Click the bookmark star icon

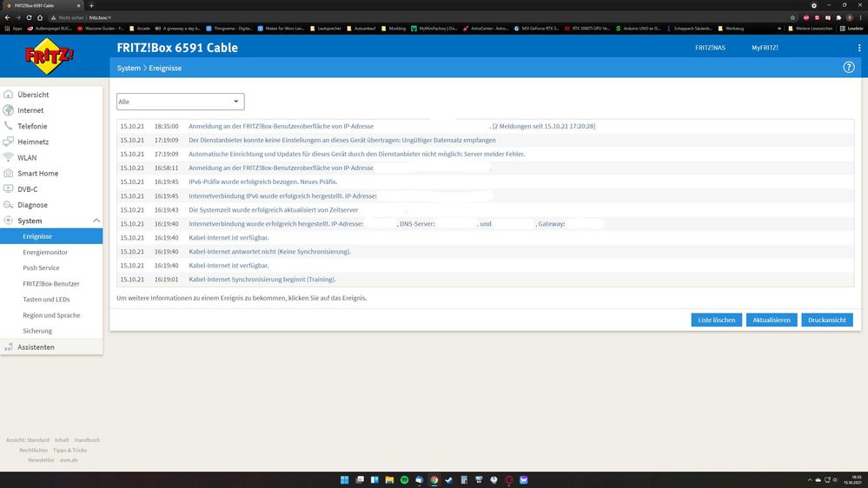(792, 17)
